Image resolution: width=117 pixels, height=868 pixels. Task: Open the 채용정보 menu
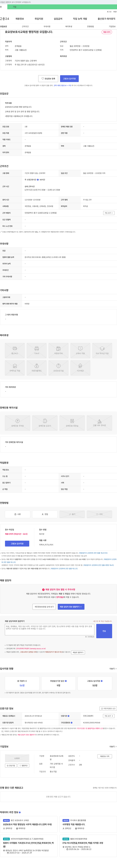(19, 19)
